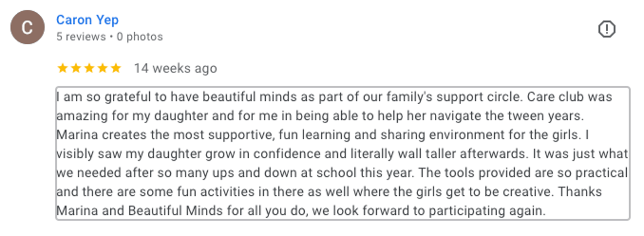Click the "14 weeks ago" timestamp
Screen dimensions: 644x236
175,68
